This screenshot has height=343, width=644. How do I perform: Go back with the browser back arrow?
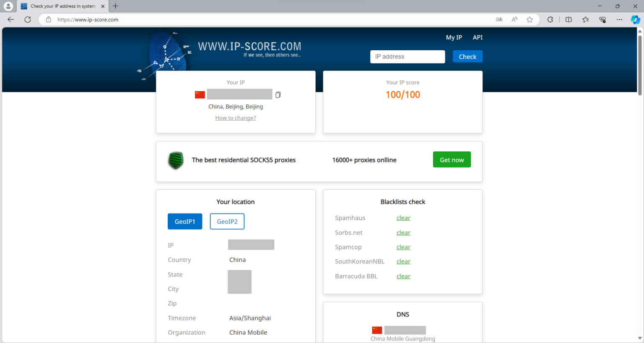pos(11,20)
